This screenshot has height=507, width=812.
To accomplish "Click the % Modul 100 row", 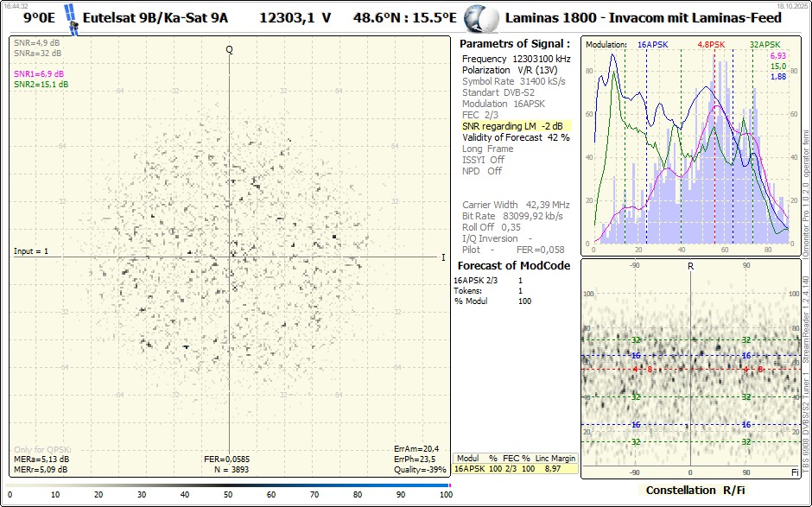I will click(x=493, y=301).
